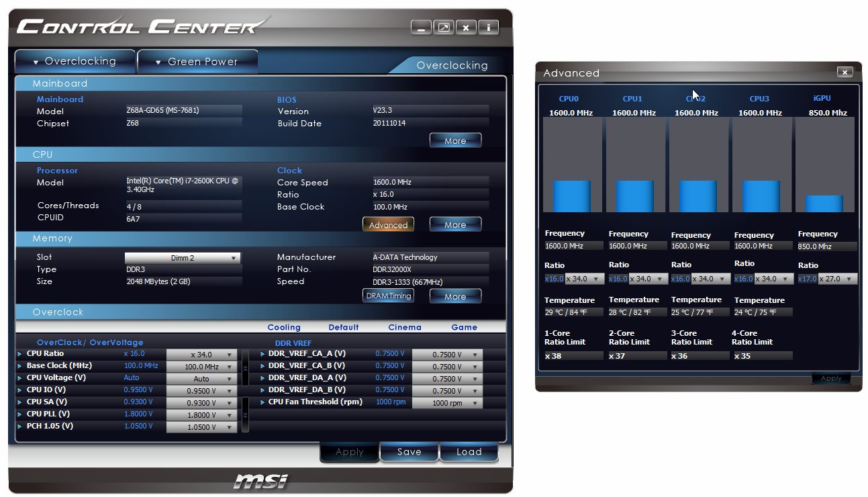Click the Advanced button in CPU section
868x497 pixels.
point(388,224)
